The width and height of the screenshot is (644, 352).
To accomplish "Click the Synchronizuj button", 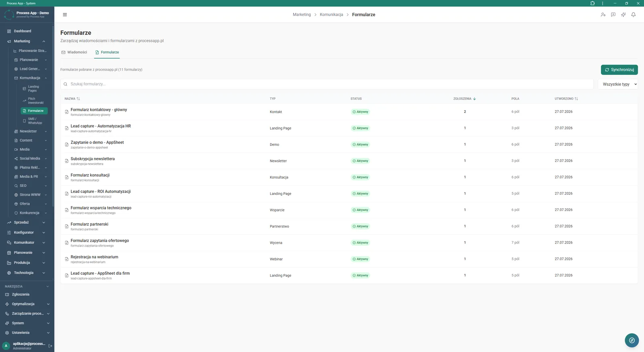I will point(619,70).
